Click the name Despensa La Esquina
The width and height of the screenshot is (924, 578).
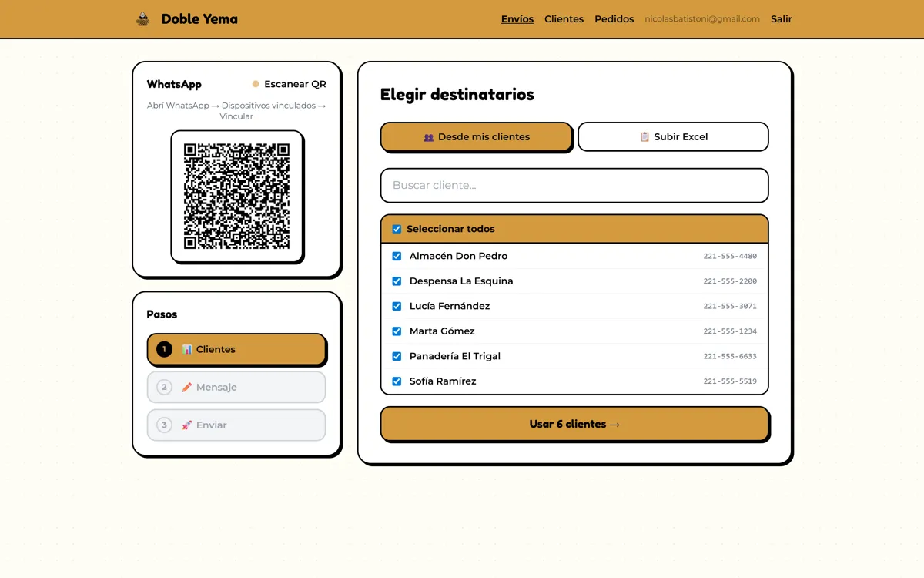coord(461,281)
